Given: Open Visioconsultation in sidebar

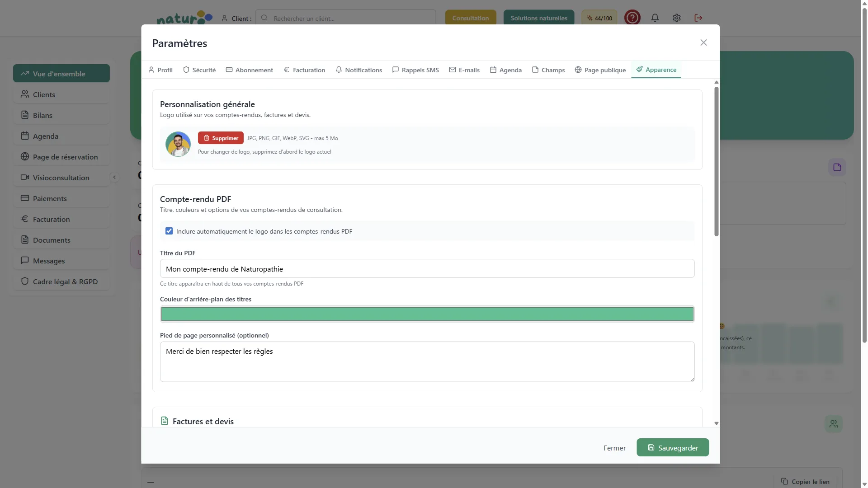Looking at the screenshot, I should pos(61,177).
